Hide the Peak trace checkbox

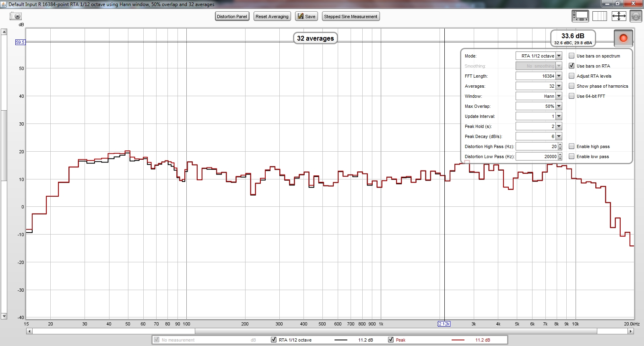[391, 340]
